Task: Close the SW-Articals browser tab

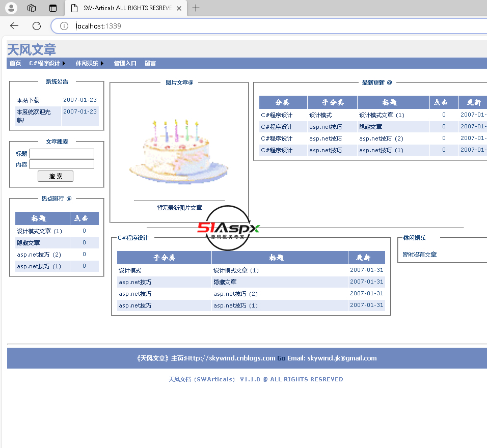Action: click(x=178, y=8)
